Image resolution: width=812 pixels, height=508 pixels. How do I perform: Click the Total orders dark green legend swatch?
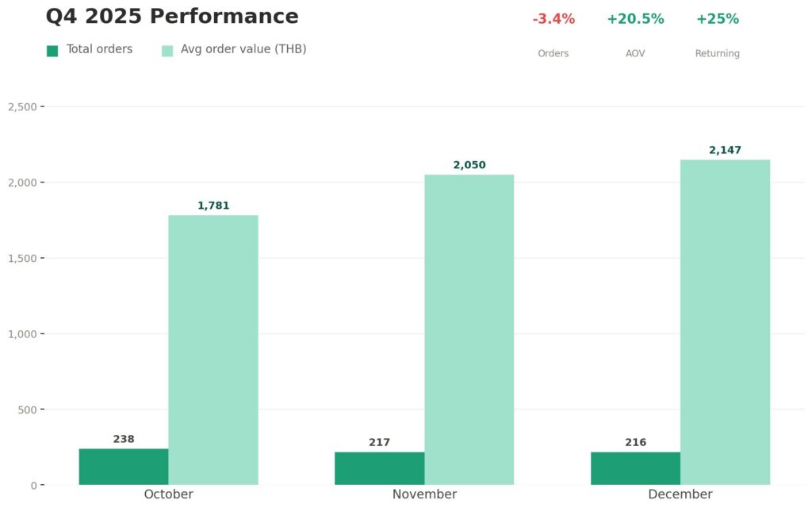pos(52,51)
